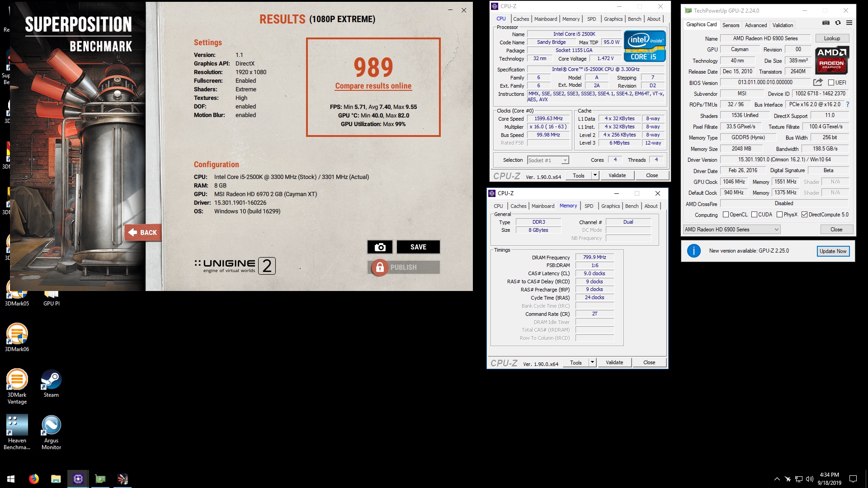Viewport: 868px width, 488px height.
Task: Open the Windows Start menu
Action: 11,479
